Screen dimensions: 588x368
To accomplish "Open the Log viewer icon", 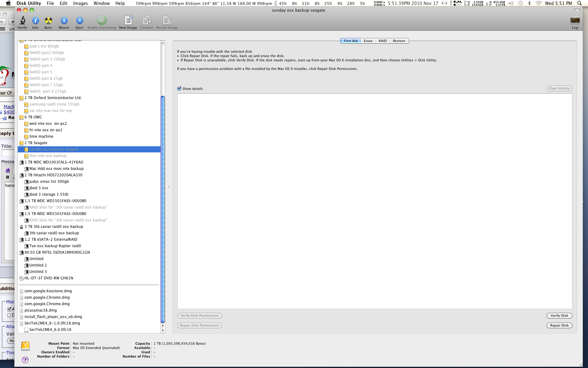I will click(x=575, y=20).
